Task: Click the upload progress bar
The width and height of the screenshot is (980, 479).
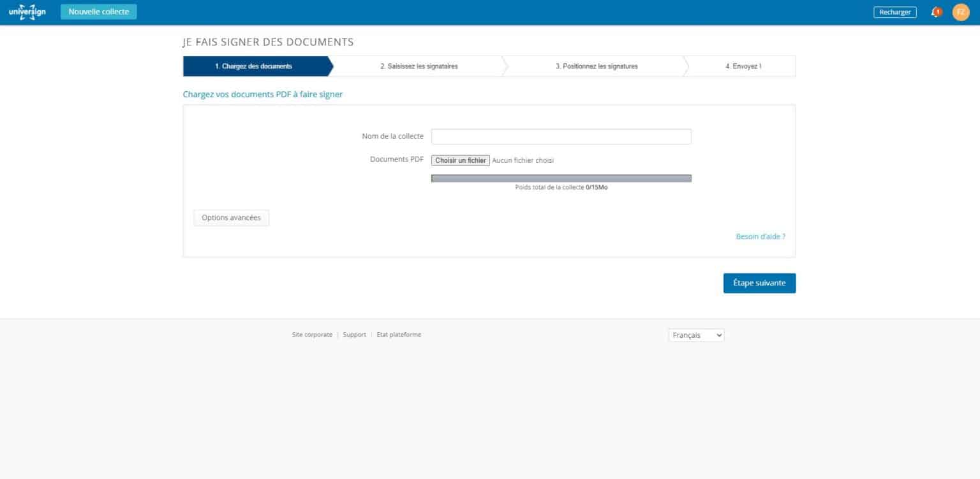Action: [x=561, y=178]
